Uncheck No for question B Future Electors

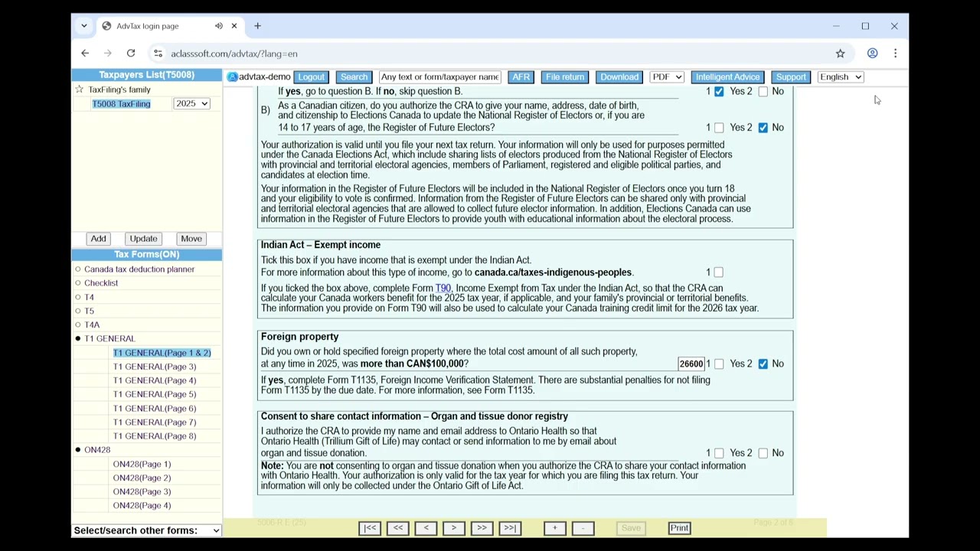(763, 128)
